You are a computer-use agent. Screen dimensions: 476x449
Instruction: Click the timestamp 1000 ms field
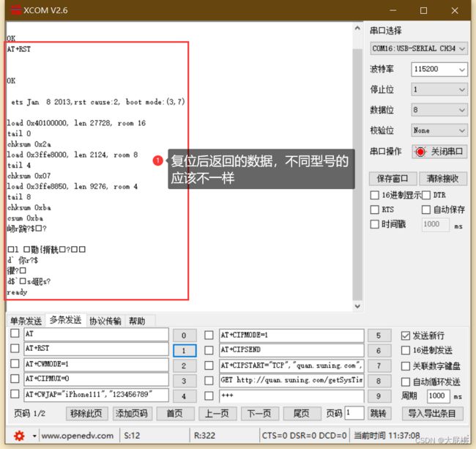(436, 224)
